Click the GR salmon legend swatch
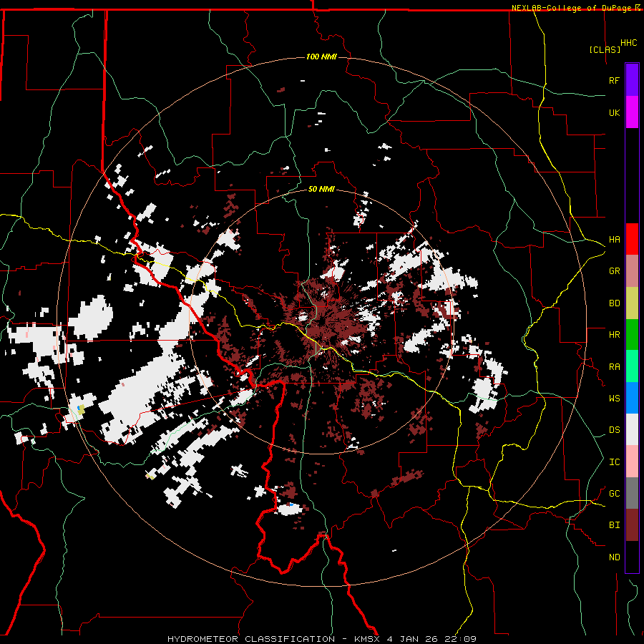The image size is (644, 644). (x=632, y=271)
